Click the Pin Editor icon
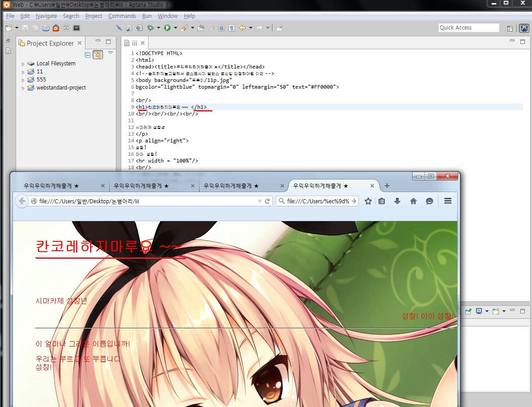The image size is (532, 407). pyautogui.click(x=280, y=28)
